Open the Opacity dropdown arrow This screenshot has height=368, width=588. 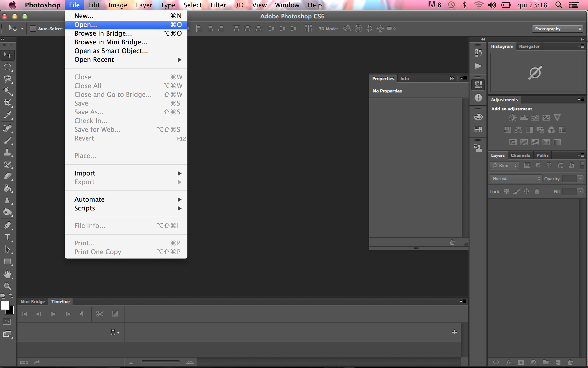tap(580, 179)
